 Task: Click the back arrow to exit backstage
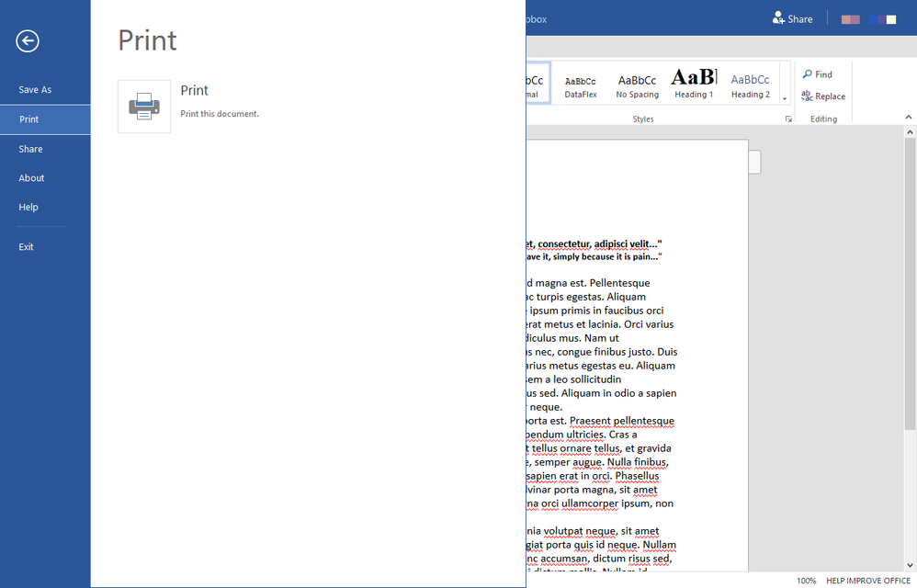coord(28,40)
